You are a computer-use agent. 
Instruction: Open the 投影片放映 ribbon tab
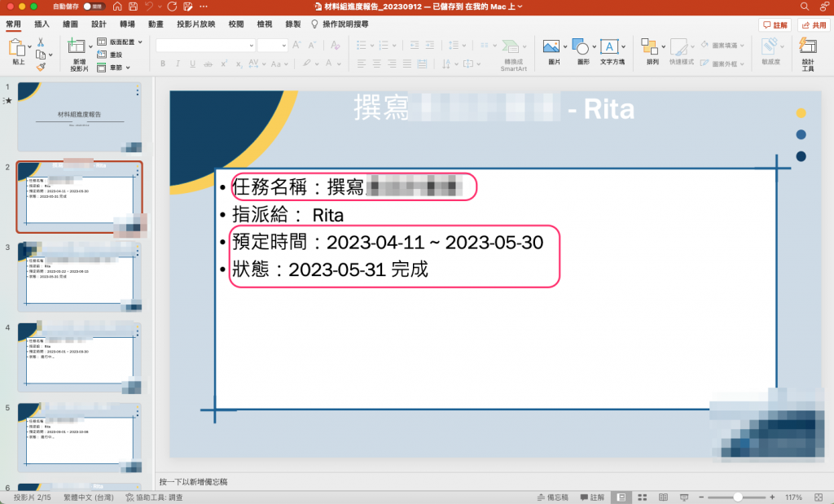point(195,24)
